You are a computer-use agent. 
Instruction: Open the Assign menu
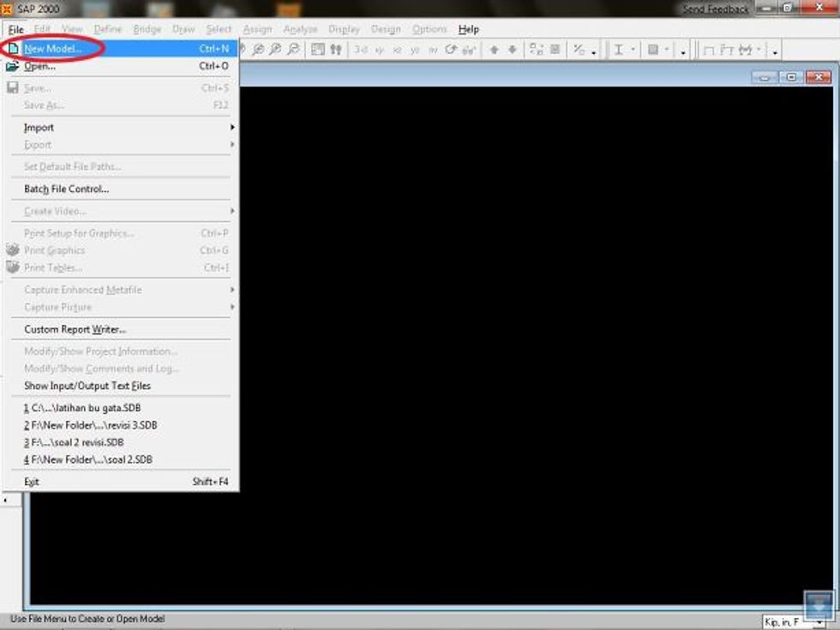258,29
